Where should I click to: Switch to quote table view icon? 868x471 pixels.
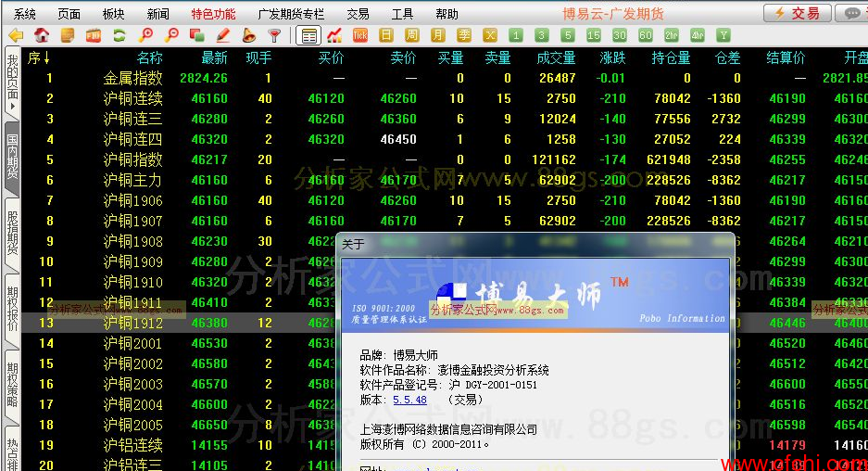[x=308, y=36]
